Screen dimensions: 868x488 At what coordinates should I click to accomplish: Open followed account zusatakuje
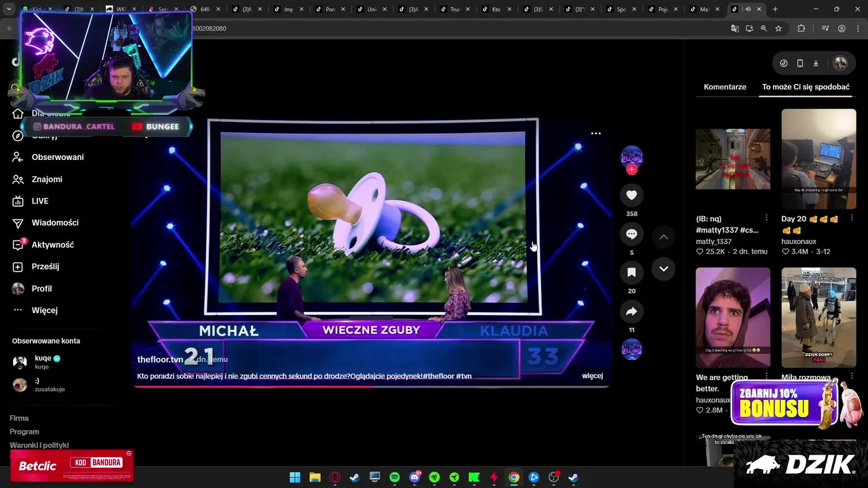(39, 385)
